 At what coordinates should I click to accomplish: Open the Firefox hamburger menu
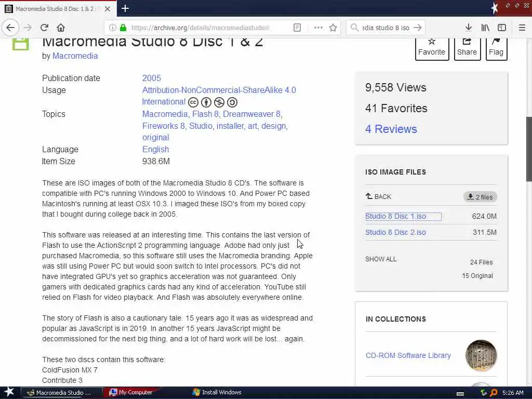pyautogui.click(x=522, y=28)
